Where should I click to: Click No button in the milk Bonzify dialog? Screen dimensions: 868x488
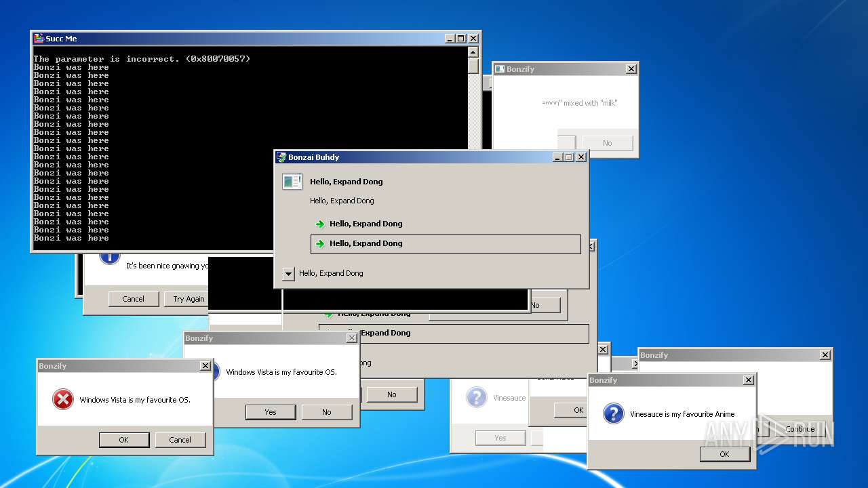tap(608, 143)
